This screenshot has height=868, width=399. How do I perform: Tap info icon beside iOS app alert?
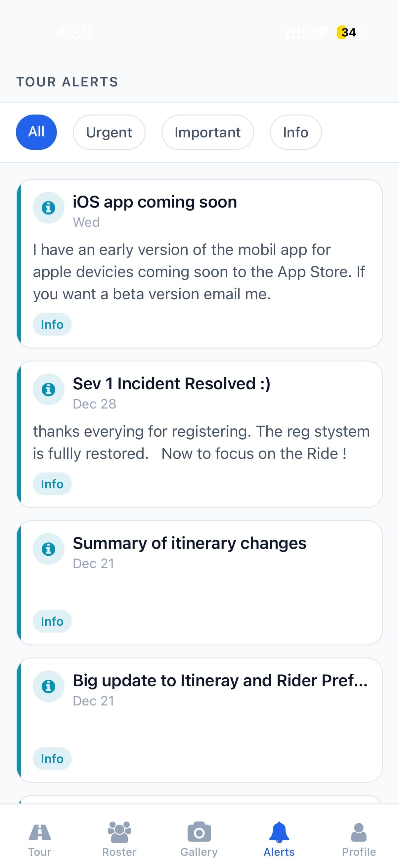49,208
